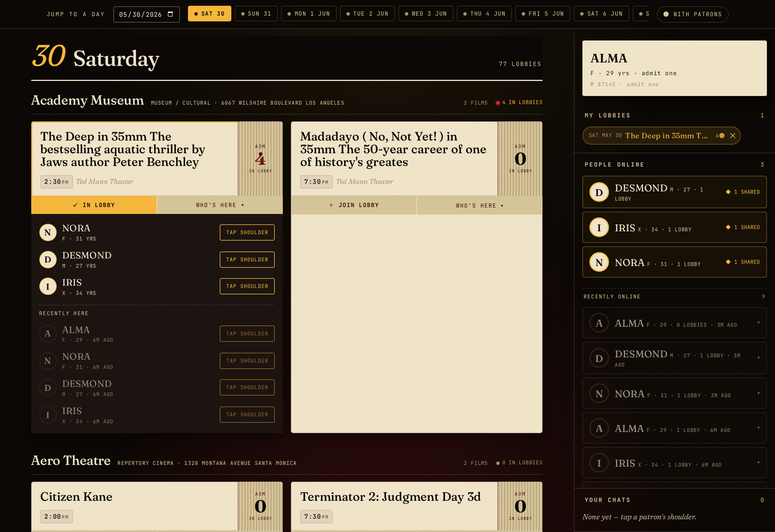Switch to Thu 4 Jun tab
This screenshot has width=775, height=532.
[484, 14]
